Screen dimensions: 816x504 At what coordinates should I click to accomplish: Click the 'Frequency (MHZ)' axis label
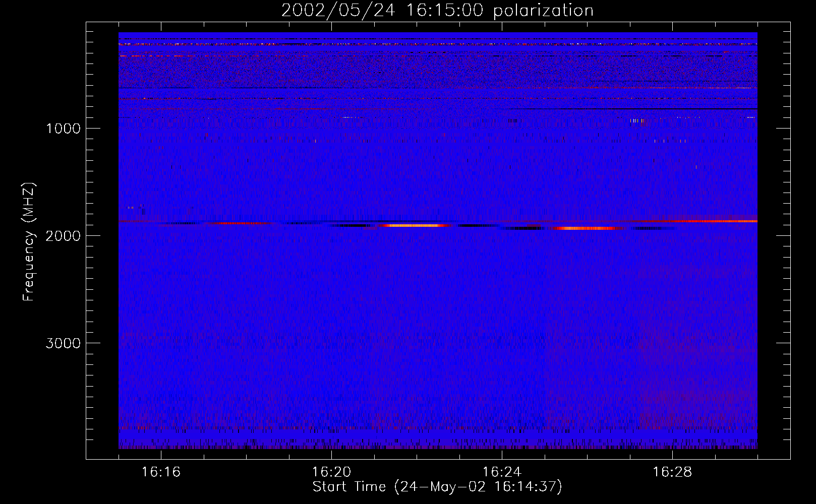point(29,242)
